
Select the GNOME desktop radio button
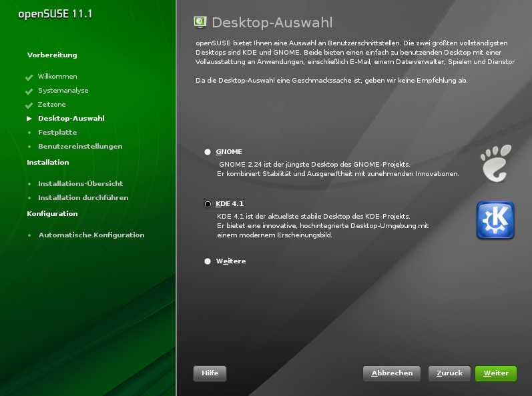208,152
